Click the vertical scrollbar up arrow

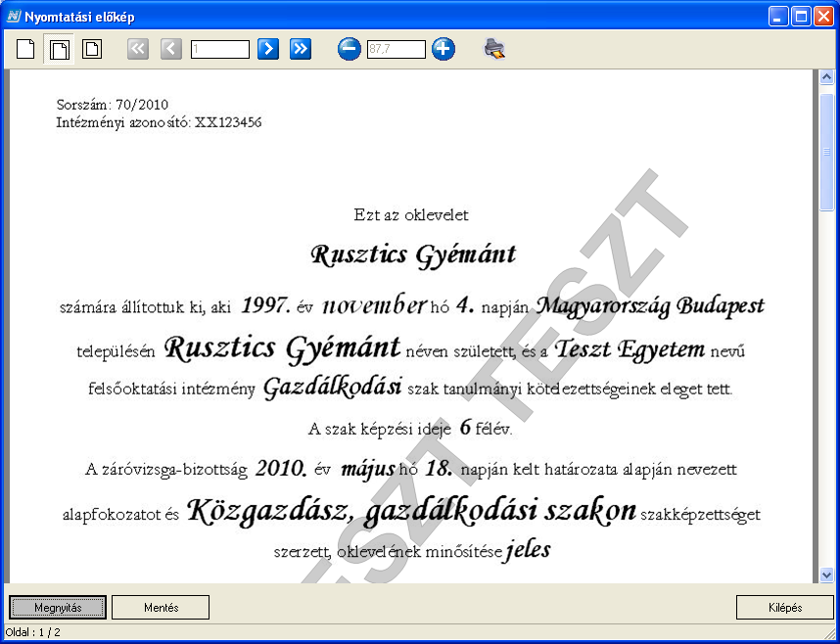tap(826, 77)
